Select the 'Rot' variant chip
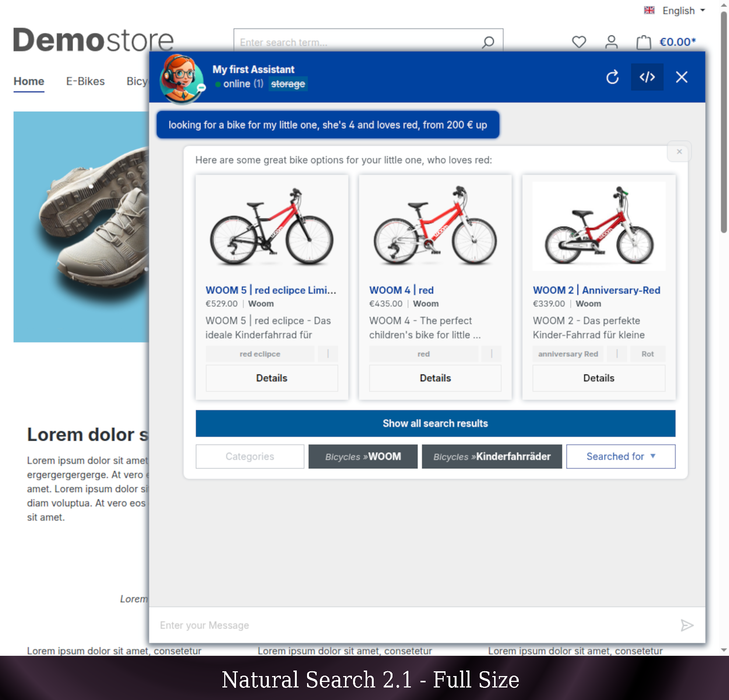This screenshot has height=700, width=729. coord(647,354)
